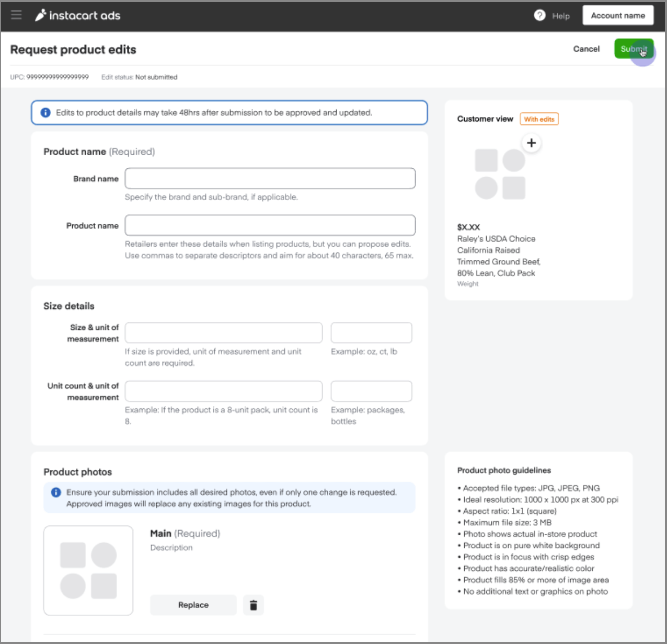Cancel the product edit request
The image size is (667, 644).
click(586, 49)
